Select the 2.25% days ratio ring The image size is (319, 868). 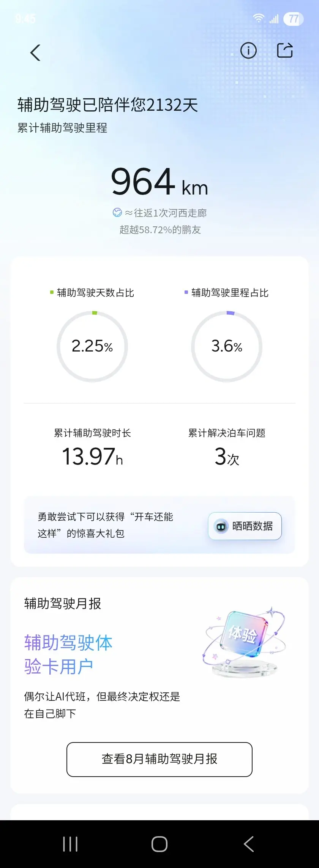(92, 346)
